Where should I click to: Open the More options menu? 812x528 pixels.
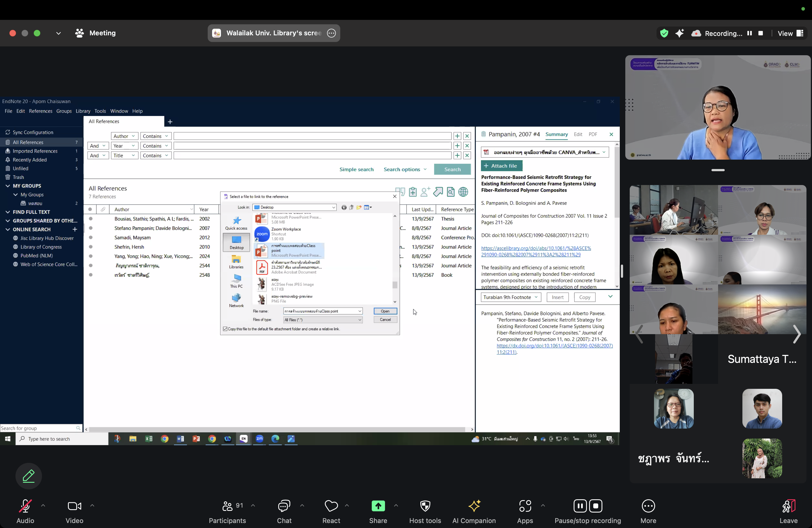(x=648, y=506)
